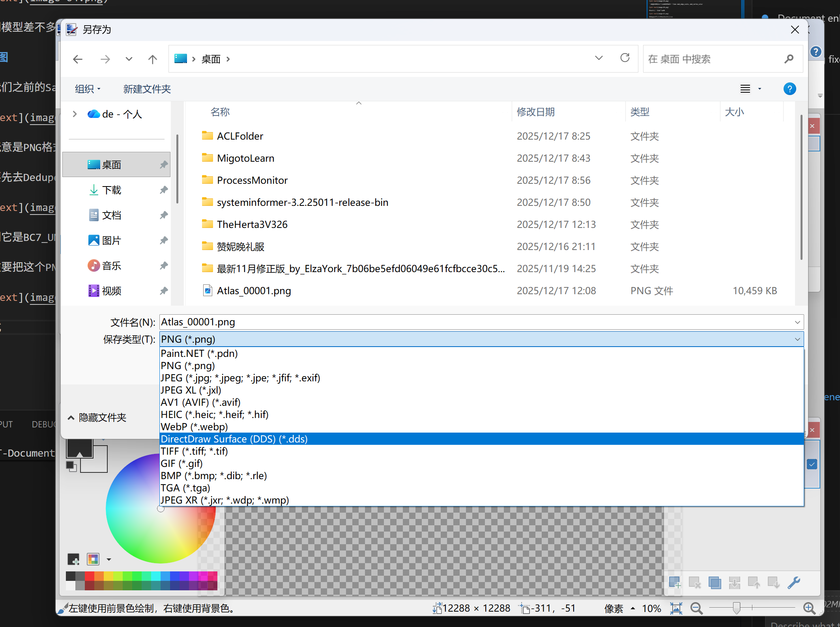Click the swap primary and secondary colors icon
This screenshot has height=627, width=840.
tap(71, 466)
